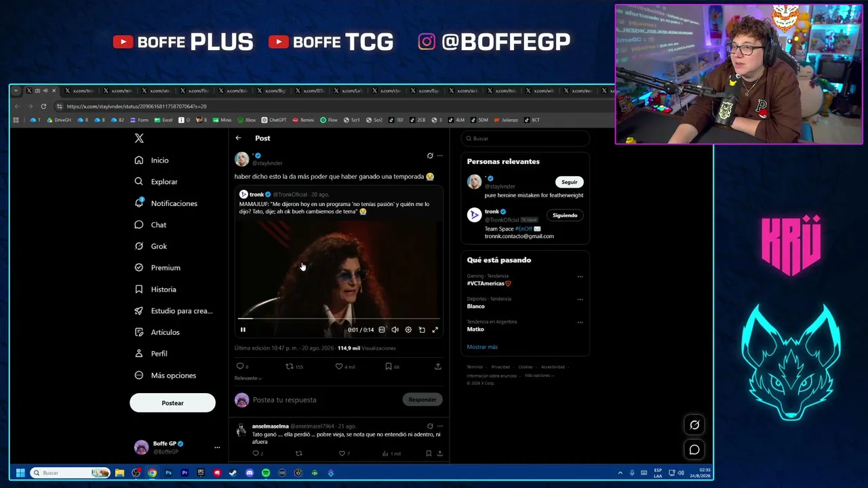Open Steam from the taskbar
868x488 pixels.
[x=233, y=473]
